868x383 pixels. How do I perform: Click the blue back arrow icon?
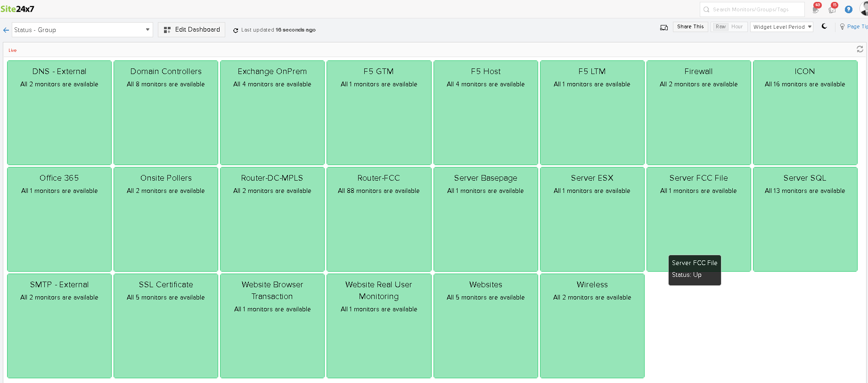click(x=6, y=30)
